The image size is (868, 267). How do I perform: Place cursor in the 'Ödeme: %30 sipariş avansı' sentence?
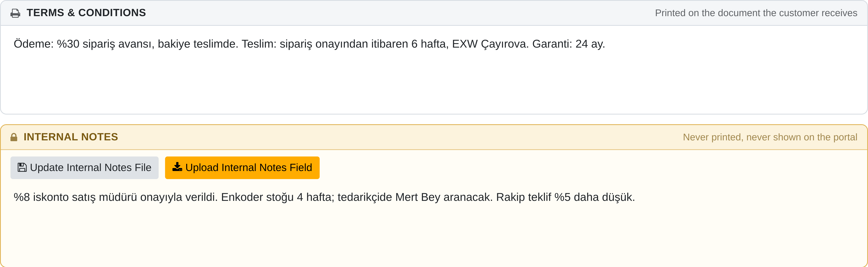tap(126, 44)
